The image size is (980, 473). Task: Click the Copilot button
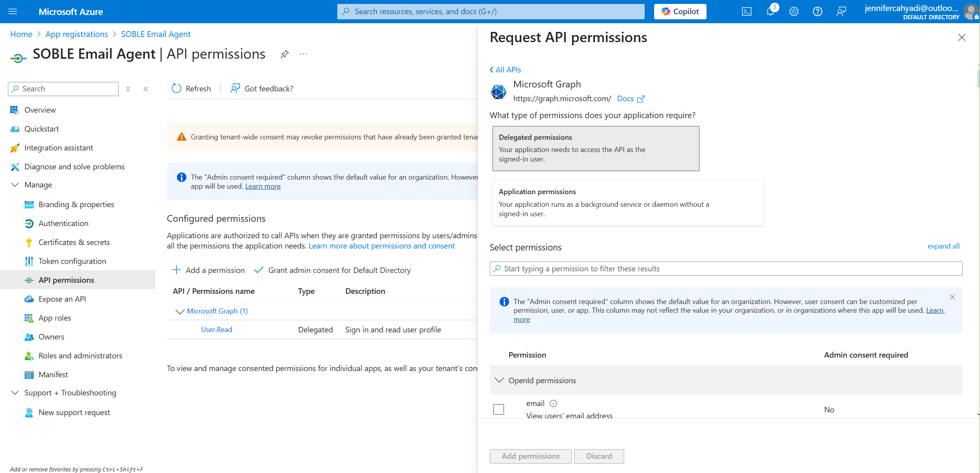680,11
